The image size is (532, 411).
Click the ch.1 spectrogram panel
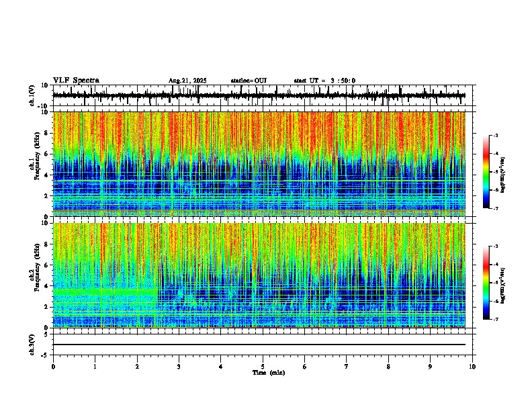click(259, 164)
